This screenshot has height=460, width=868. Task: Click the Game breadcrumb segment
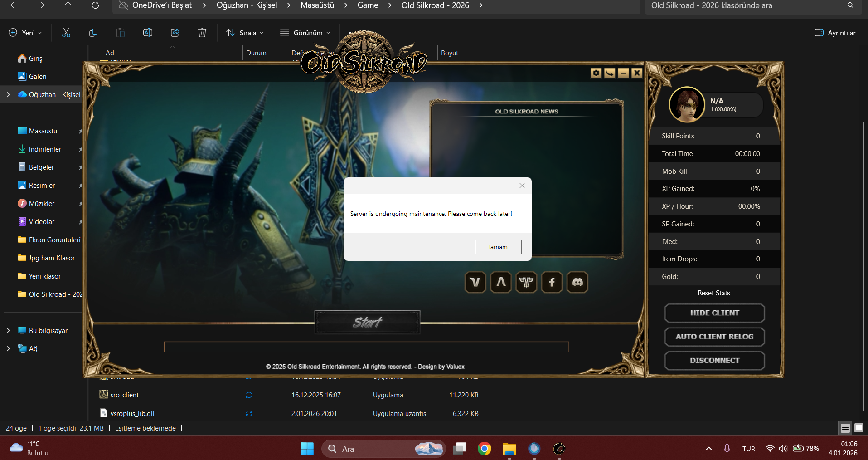[368, 5]
